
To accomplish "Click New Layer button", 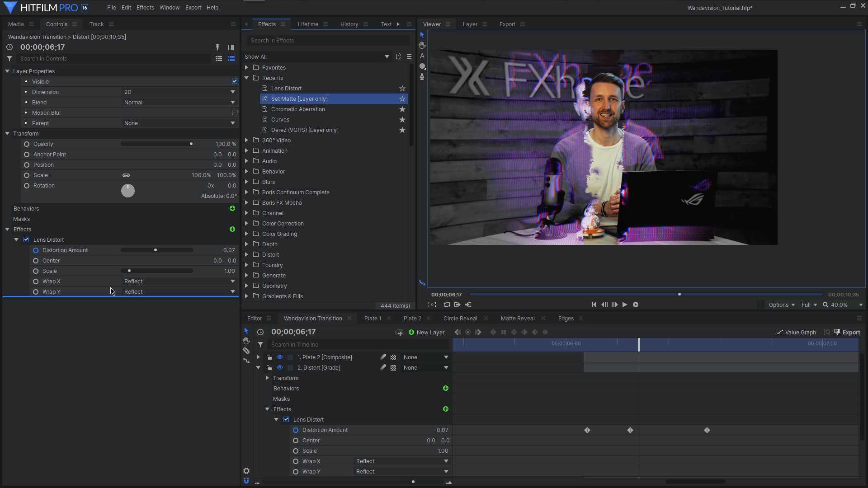I will 426,333.
